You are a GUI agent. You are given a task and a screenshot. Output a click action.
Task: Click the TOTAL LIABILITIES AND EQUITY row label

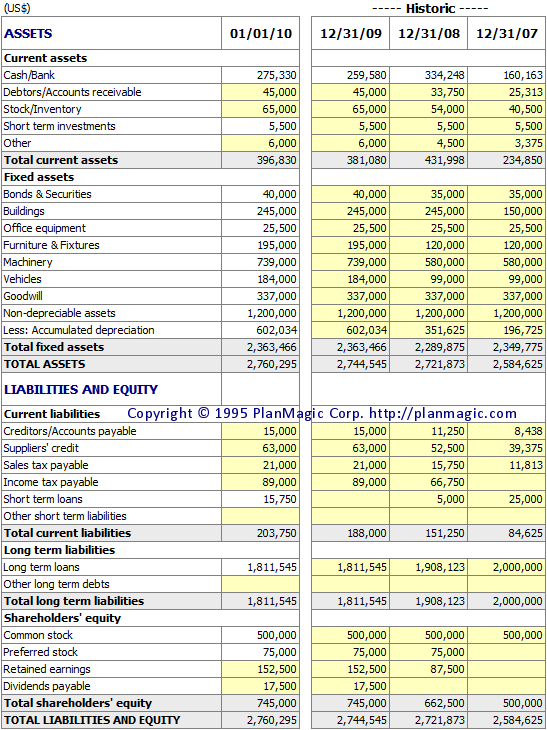(x=92, y=720)
